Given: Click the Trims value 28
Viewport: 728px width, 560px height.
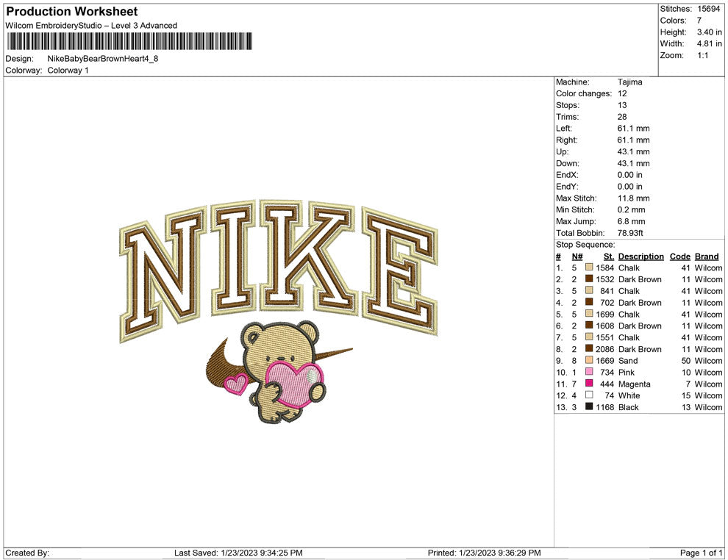Looking at the screenshot, I should click(x=622, y=116).
